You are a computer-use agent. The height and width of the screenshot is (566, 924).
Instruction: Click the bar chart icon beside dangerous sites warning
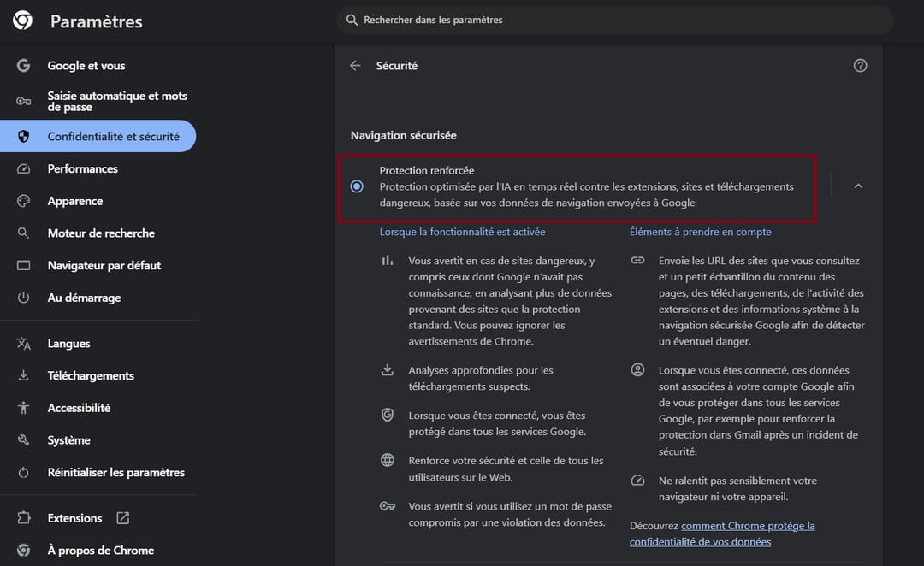coord(388,260)
